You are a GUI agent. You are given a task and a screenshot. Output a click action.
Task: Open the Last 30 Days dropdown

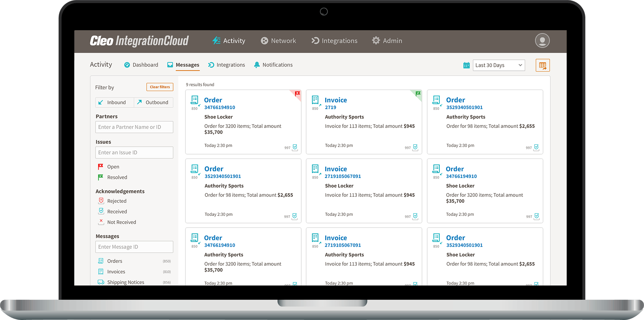(x=499, y=65)
